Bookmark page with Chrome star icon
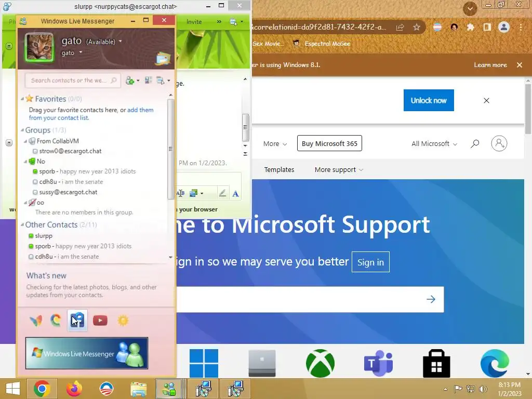 coord(417,27)
